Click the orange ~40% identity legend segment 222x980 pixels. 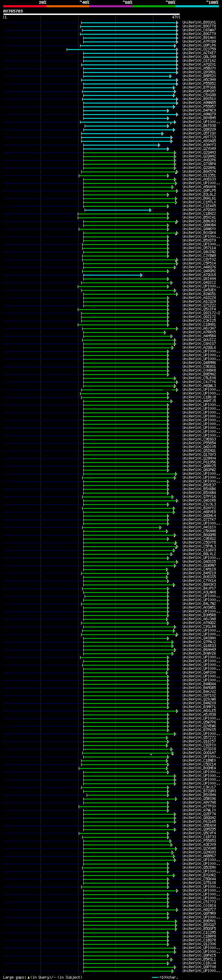coord(68,6)
